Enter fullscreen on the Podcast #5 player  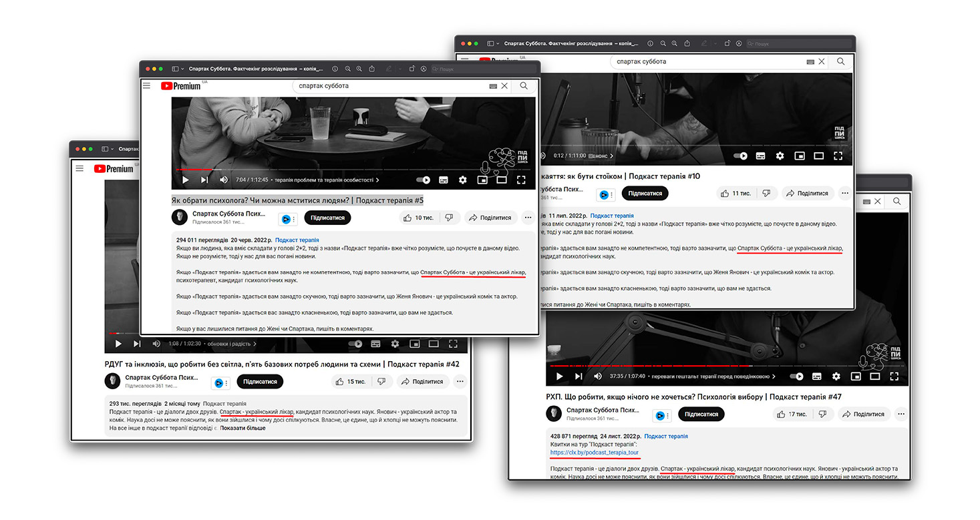[x=520, y=180]
